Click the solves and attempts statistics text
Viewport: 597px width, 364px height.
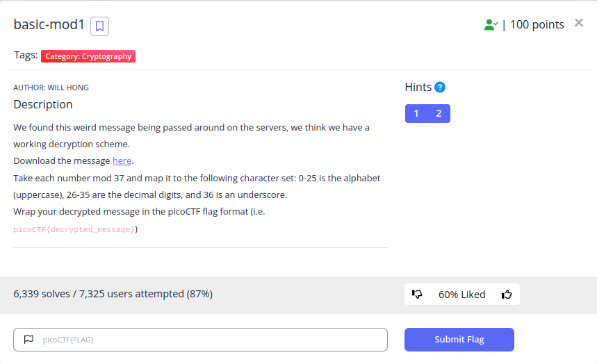point(113,294)
